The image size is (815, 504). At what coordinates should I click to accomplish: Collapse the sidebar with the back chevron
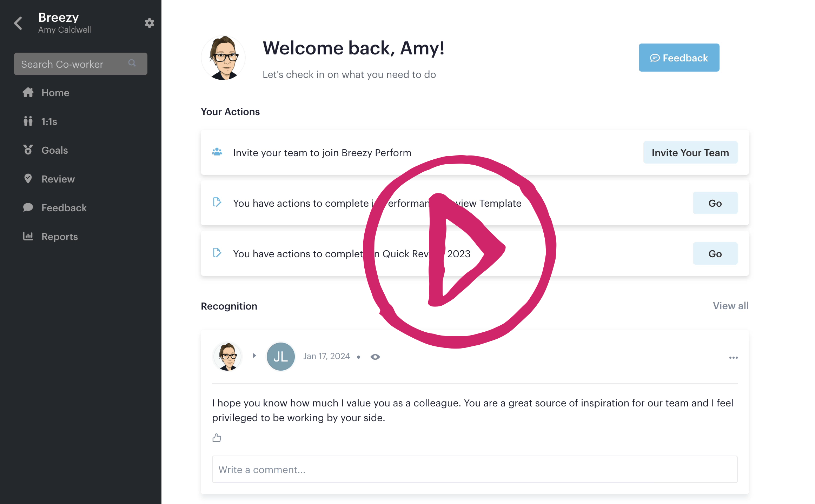[x=18, y=23]
